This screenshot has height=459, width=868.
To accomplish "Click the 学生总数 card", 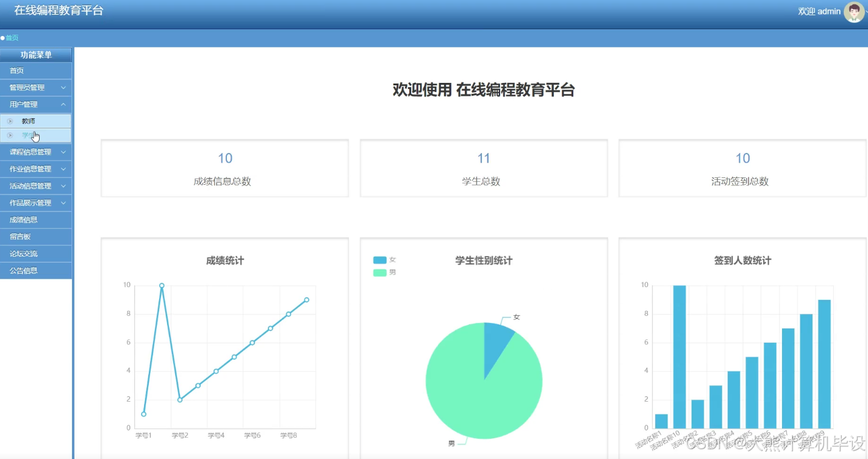I will [483, 168].
